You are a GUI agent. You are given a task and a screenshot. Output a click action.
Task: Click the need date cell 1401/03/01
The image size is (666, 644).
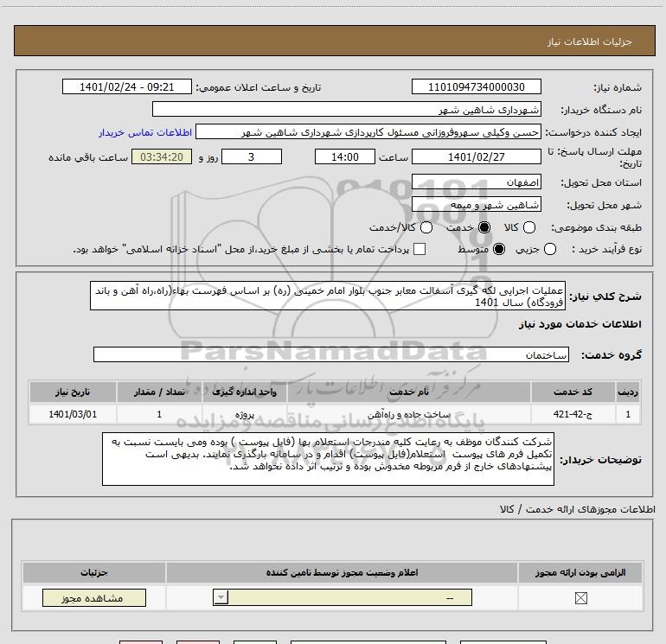click(x=73, y=414)
